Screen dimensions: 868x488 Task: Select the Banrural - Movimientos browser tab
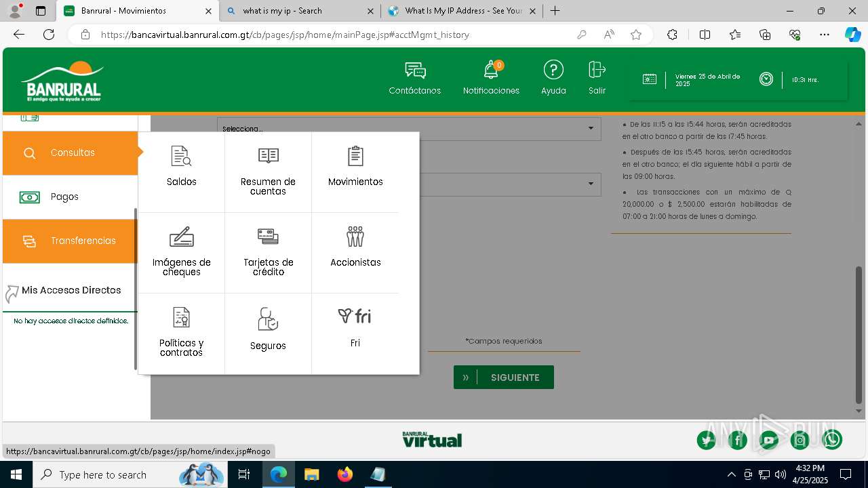[x=136, y=11]
